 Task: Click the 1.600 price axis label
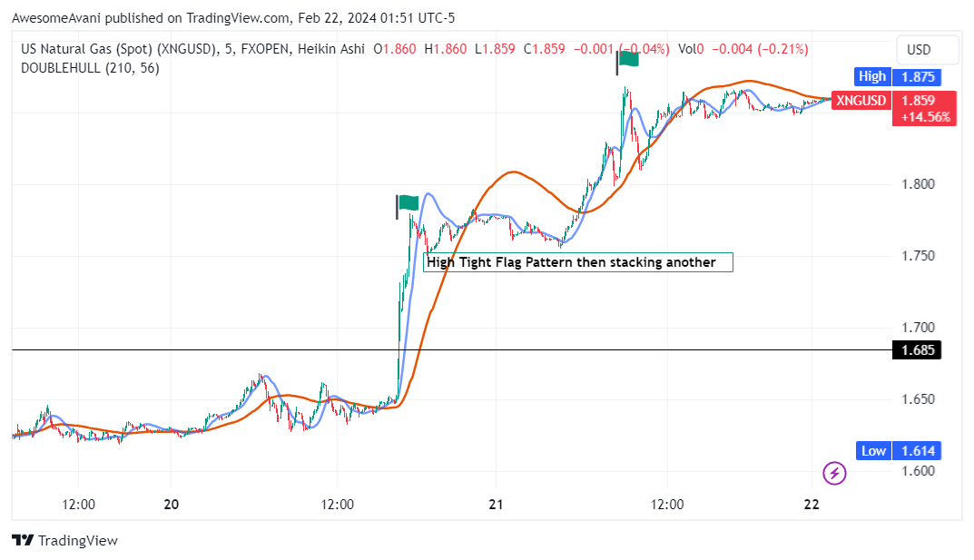click(x=918, y=470)
